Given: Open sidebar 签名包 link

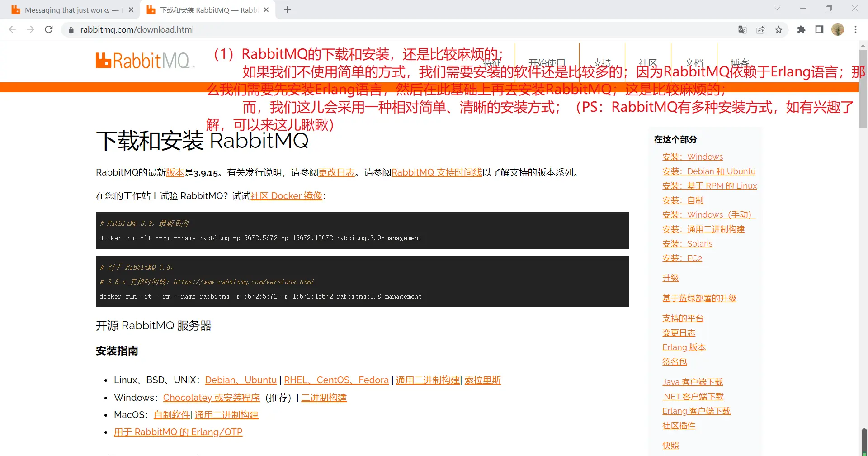Looking at the screenshot, I should [x=675, y=362].
